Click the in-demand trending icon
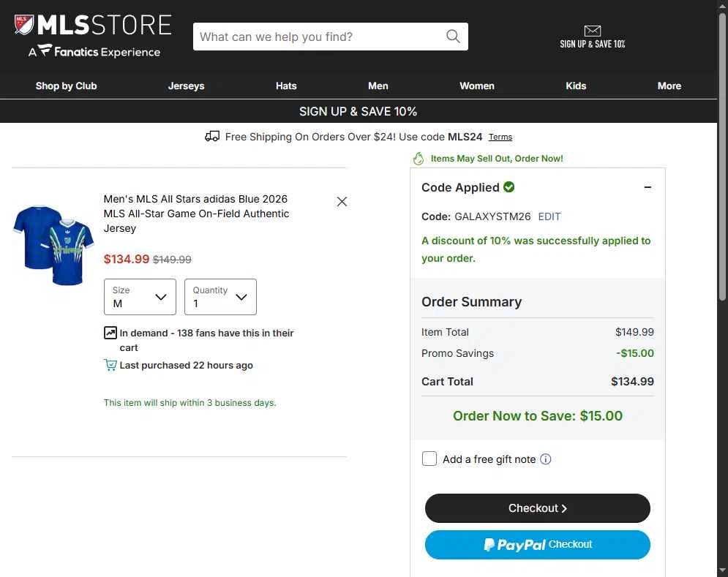Image resolution: width=728 pixels, height=577 pixels. [110, 333]
